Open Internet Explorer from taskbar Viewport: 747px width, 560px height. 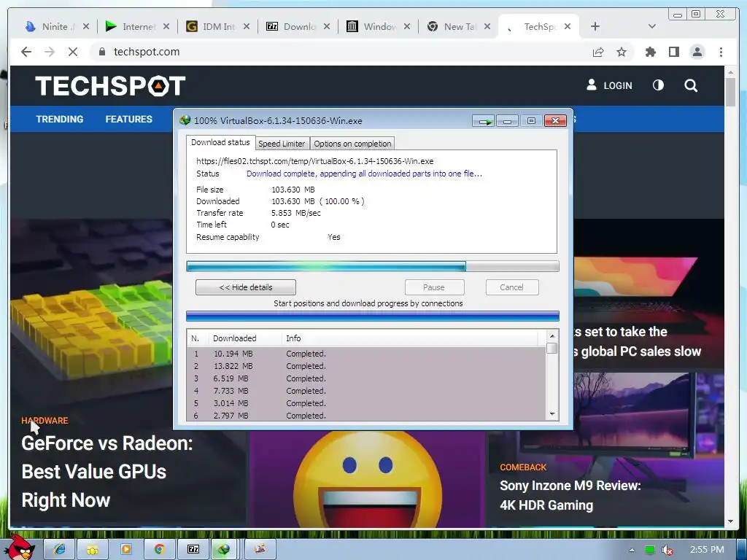(59, 550)
